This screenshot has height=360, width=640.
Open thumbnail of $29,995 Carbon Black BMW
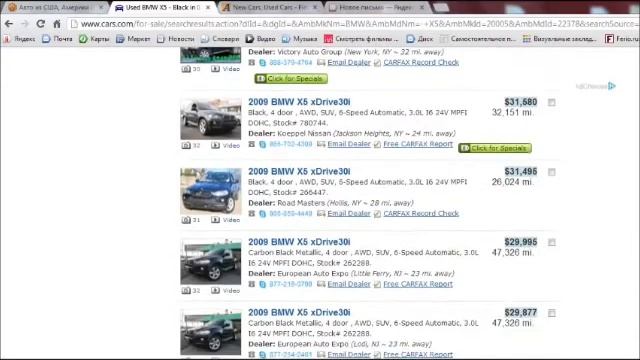pyautogui.click(x=211, y=262)
